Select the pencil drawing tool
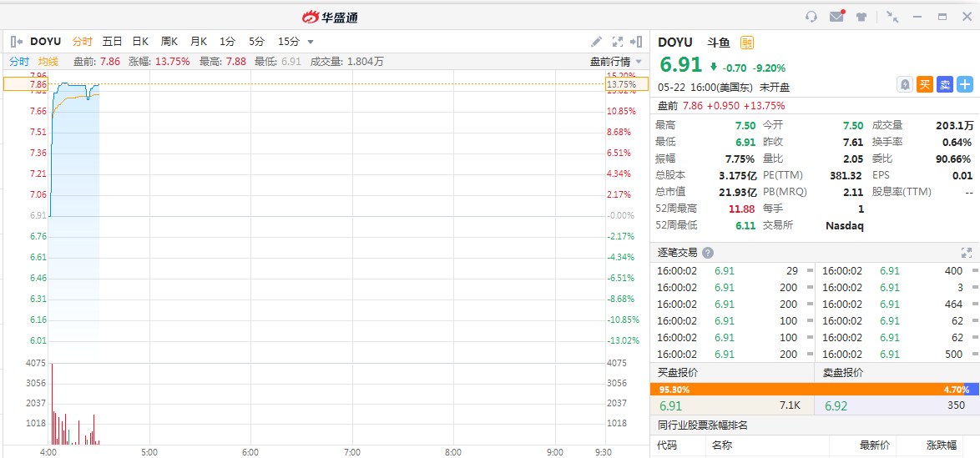The image size is (980, 458). click(596, 42)
